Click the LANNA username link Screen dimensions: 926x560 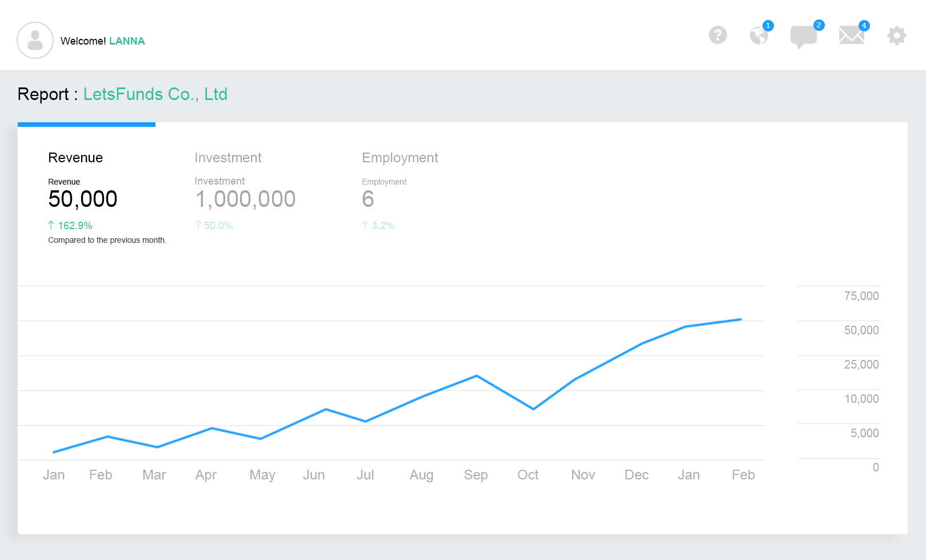[127, 41]
